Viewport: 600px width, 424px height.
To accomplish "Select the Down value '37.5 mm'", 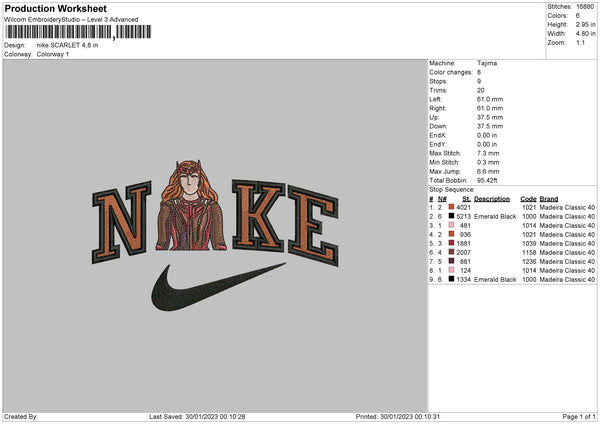I will tap(490, 126).
